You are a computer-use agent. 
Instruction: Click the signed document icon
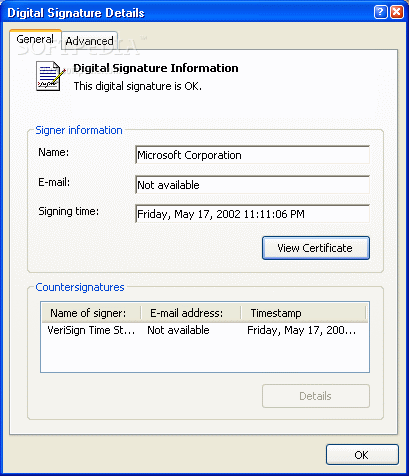(50, 76)
